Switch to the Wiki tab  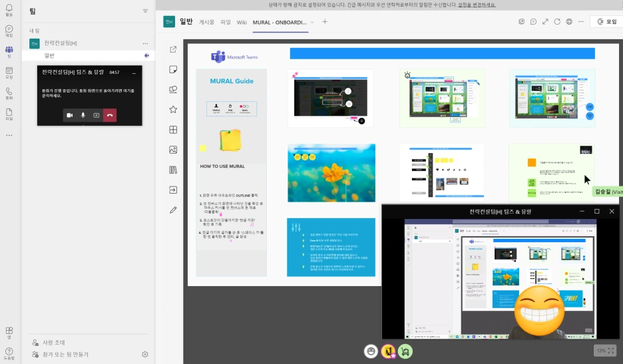coord(242,22)
